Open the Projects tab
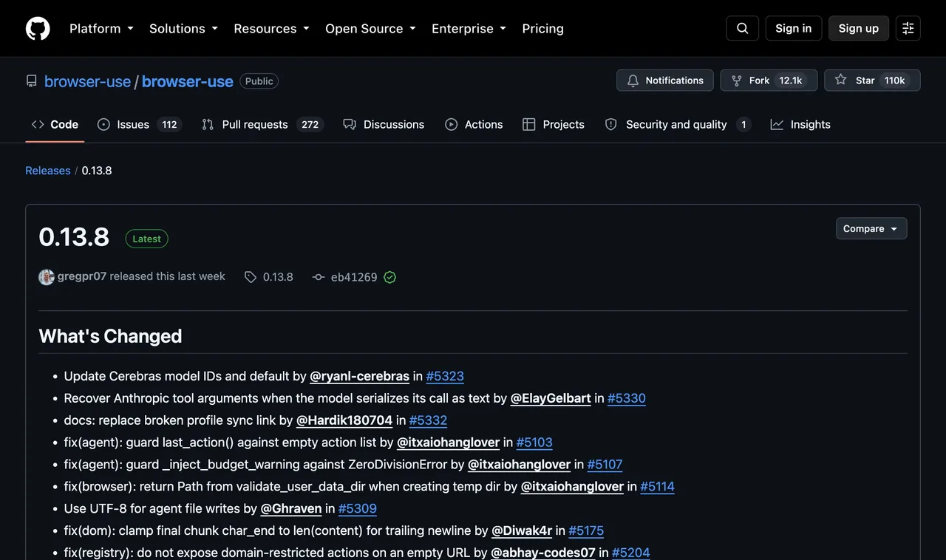 [554, 124]
